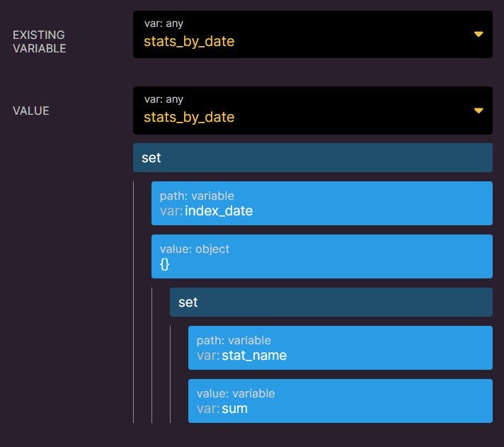Edit the path block with stat_name
Screen dimensions: 504x447
(340, 348)
